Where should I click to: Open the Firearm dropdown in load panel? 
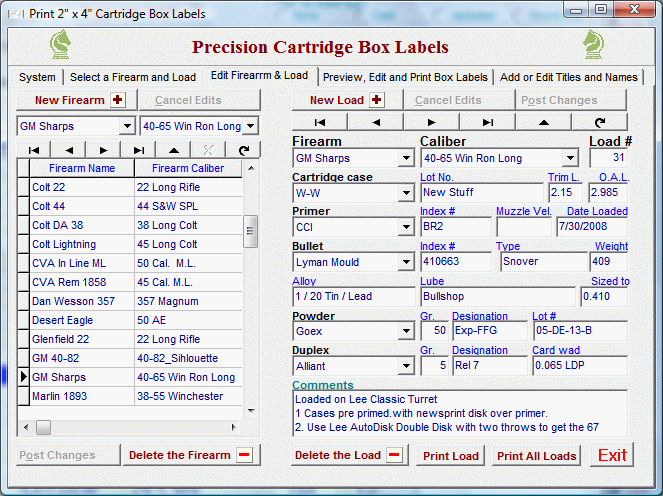(406, 158)
